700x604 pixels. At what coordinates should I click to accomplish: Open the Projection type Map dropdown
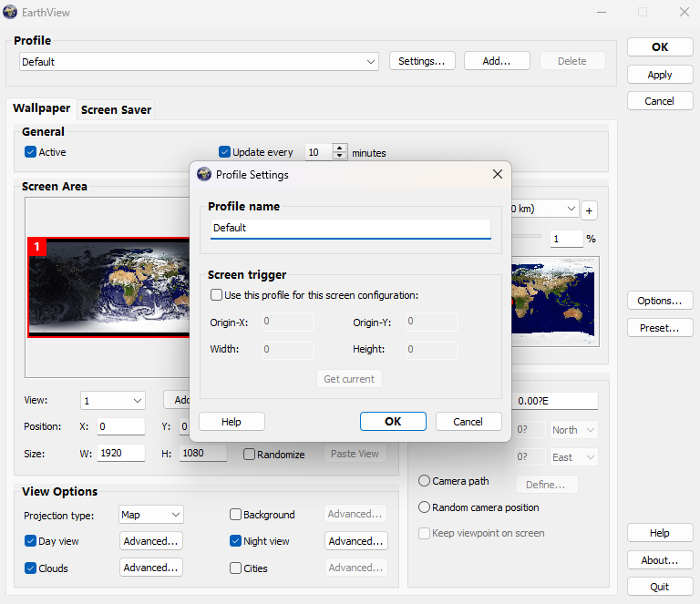[151, 515]
